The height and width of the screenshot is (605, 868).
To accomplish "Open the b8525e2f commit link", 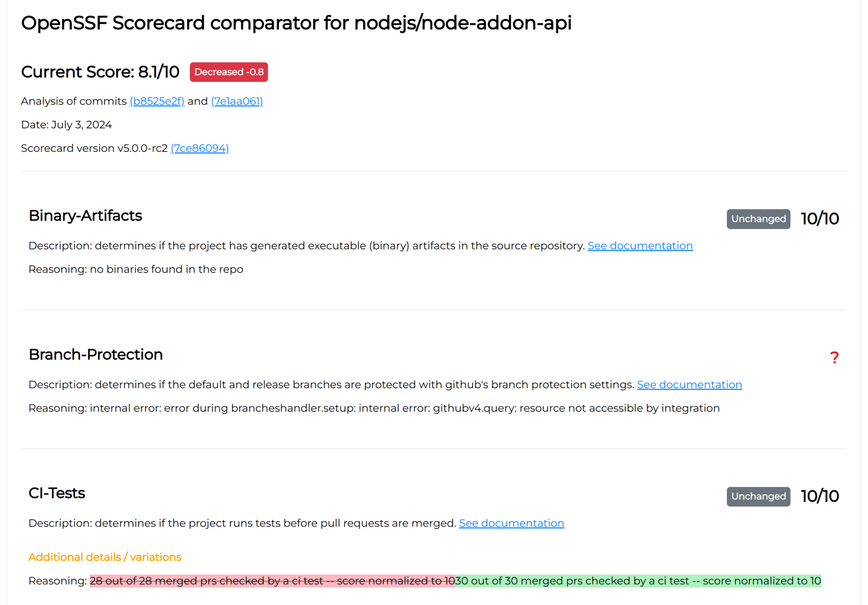I will (x=157, y=101).
